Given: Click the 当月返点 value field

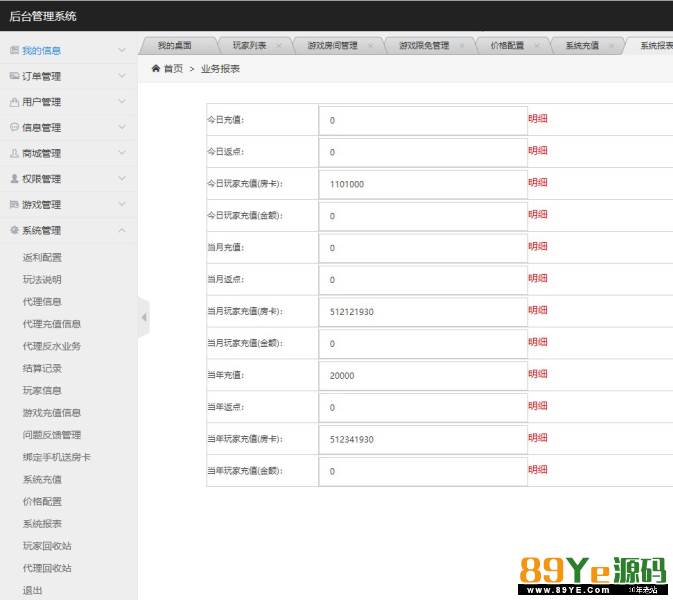Looking at the screenshot, I should pyautogui.click(x=423, y=280).
